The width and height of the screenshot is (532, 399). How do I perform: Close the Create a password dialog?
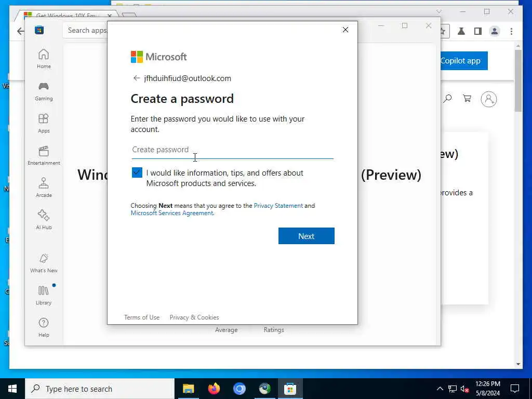[345, 30]
